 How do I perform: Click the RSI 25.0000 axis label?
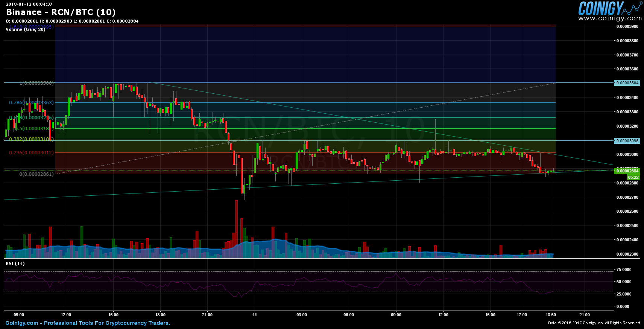tap(624, 294)
